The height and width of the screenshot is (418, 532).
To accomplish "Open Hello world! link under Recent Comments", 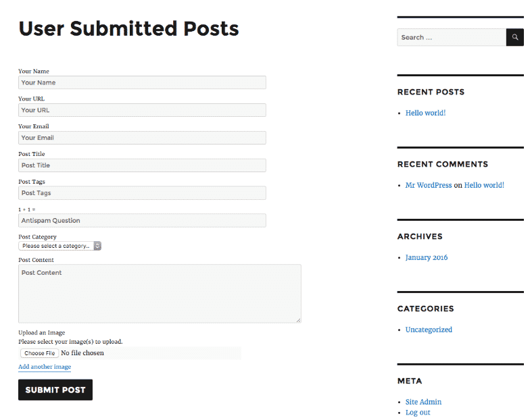I will tap(484, 185).
